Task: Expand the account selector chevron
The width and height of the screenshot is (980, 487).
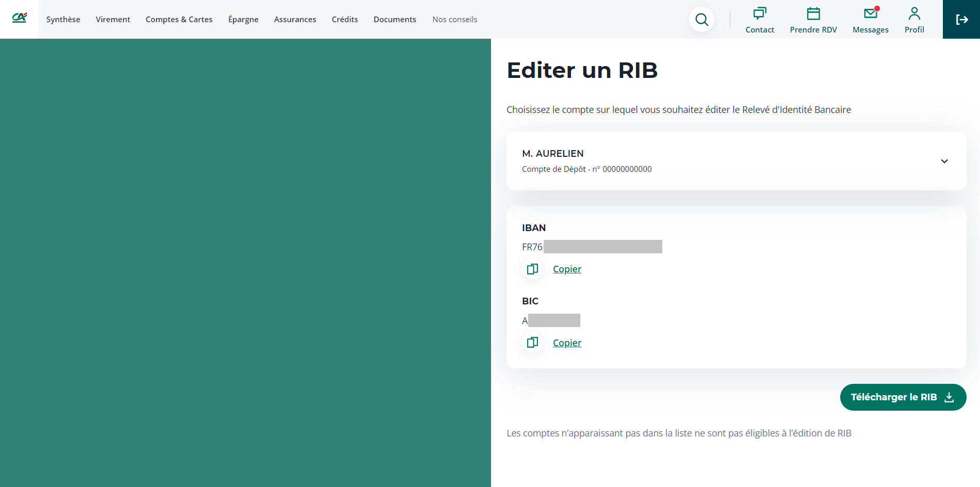Action: tap(944, 161)
